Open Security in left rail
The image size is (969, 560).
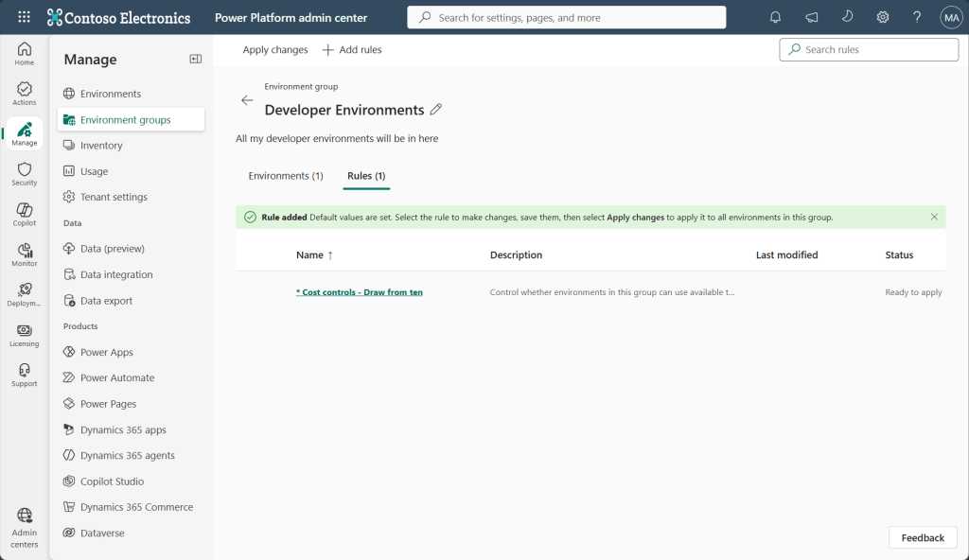point(24,174)
